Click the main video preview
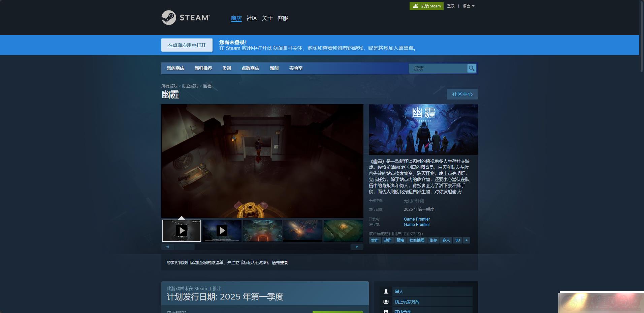644x313 pixels. pos(262,161)
